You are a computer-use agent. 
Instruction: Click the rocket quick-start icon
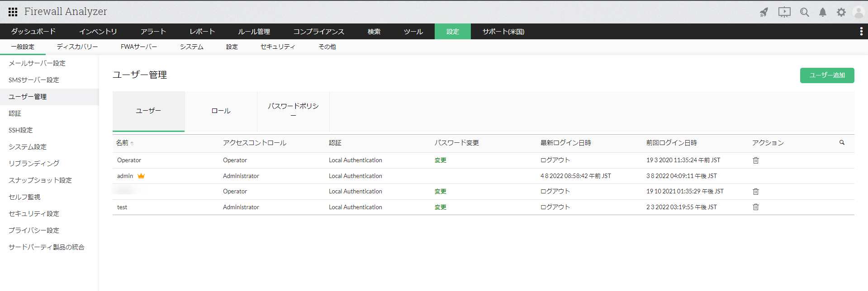coord(764,12)
